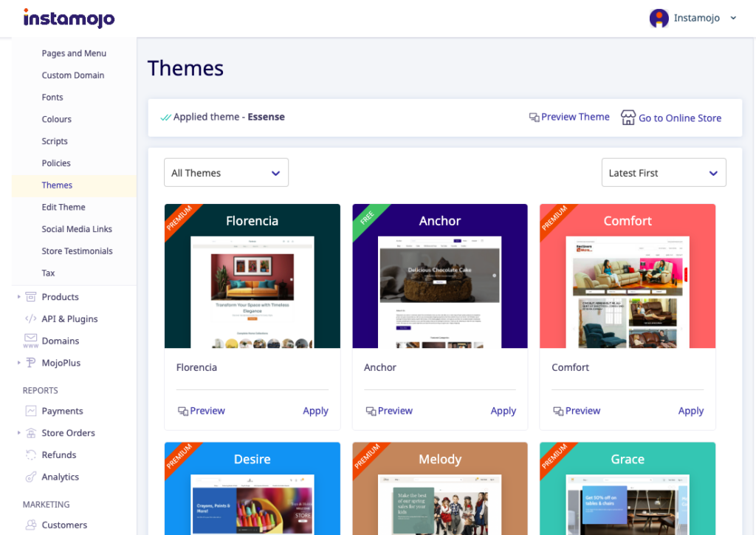Open the Latest First sort dropdown
The height and width of the screenshot is (535, 756).
pyautogui.click(x=663, y=173)
